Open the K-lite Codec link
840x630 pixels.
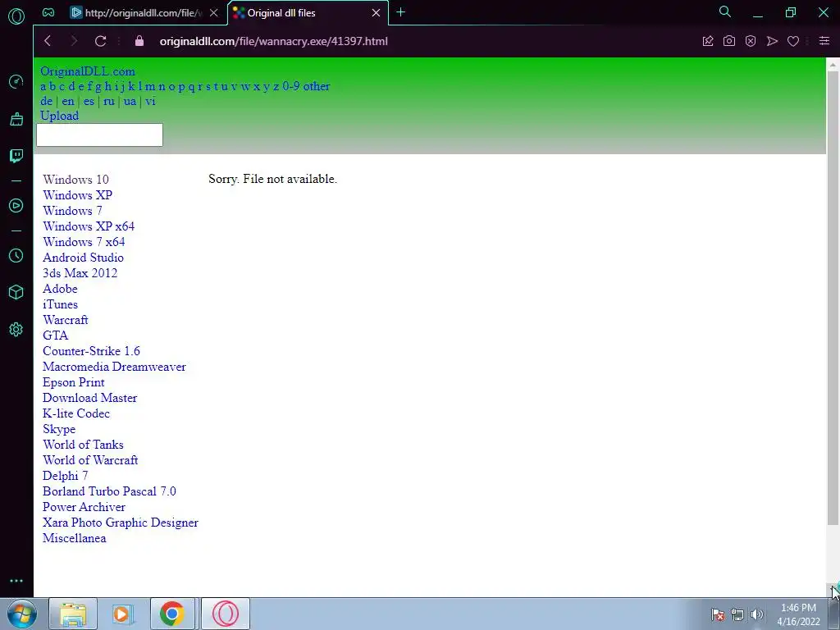(76, 413)
